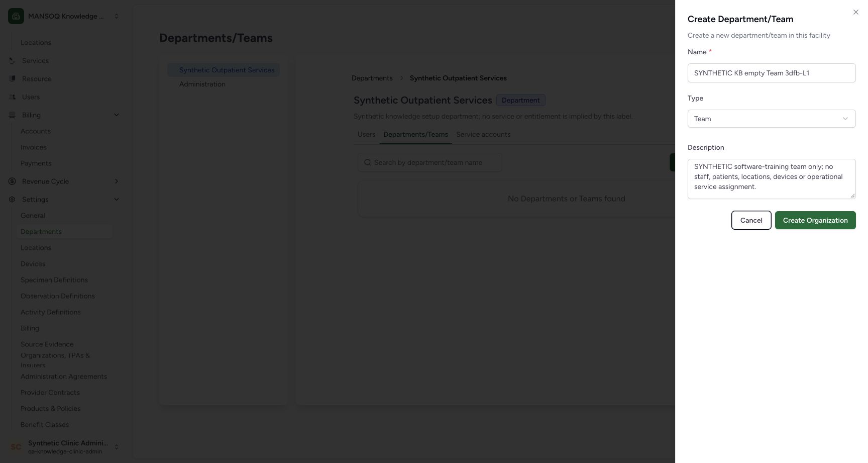Image resolution: width=868 pixels, height=463 pixels.
Task: Open Provider Contracts settings
Action: pyautogui.click(x=50, y=393)
